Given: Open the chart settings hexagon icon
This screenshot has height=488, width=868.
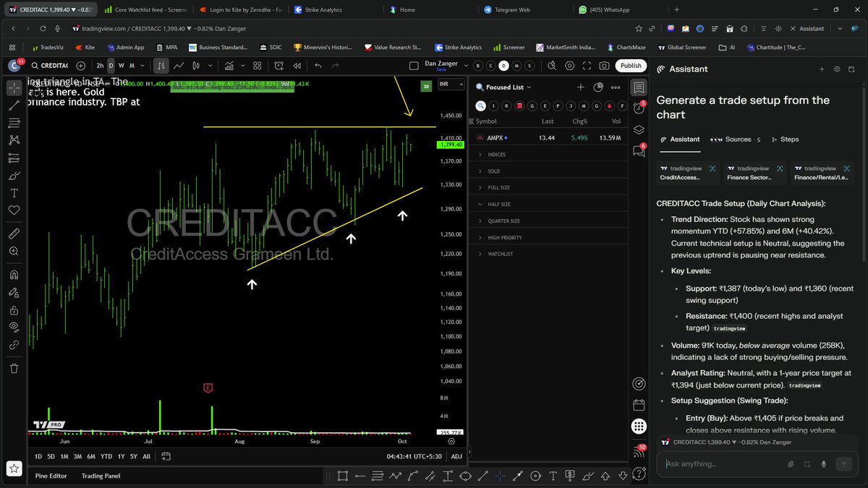Looking at the screenshot, I should tap(569, 66).
